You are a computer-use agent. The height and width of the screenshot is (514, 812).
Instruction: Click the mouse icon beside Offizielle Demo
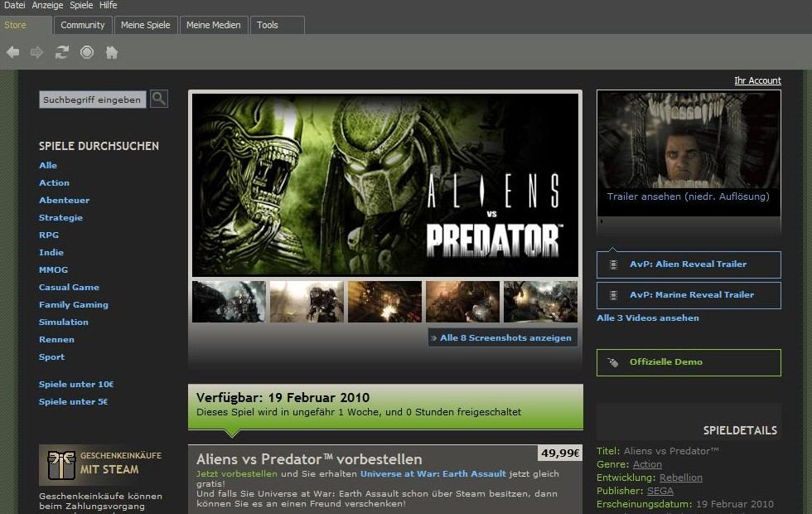click(x=612, y=362)
